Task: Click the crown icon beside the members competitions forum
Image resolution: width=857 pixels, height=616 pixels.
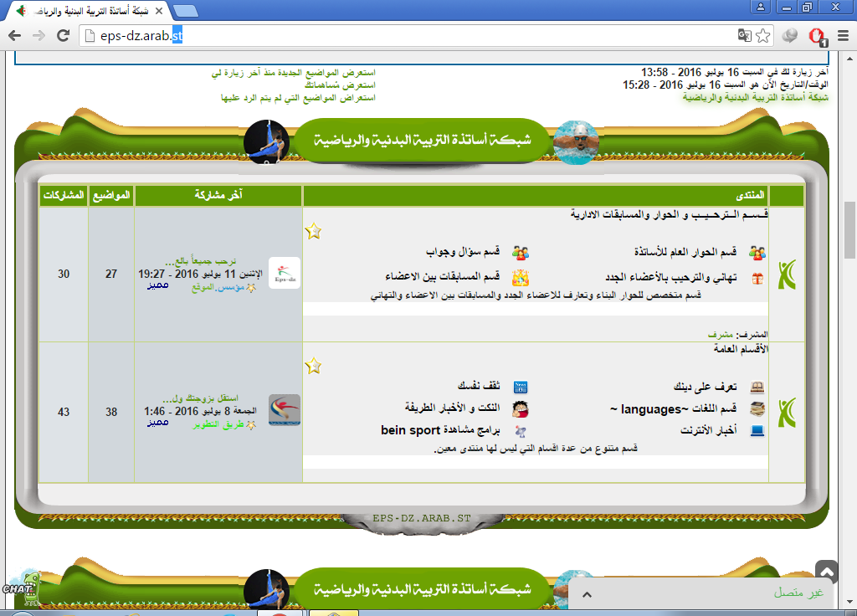Action: click(521, 277)
